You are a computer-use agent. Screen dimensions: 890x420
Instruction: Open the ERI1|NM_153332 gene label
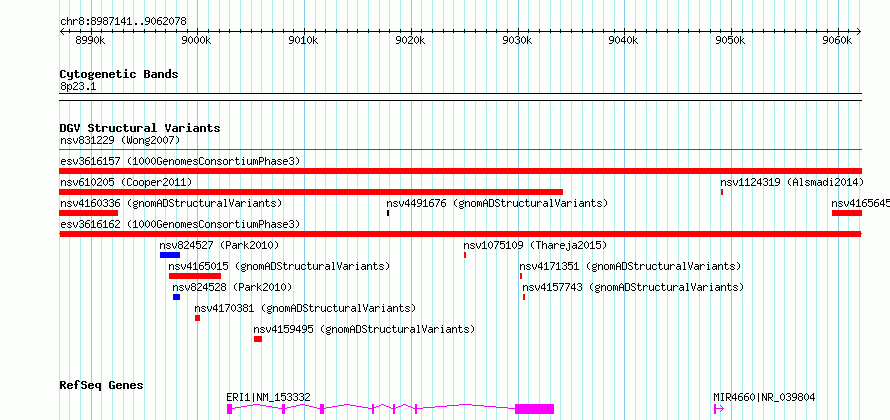click(268, 397)
